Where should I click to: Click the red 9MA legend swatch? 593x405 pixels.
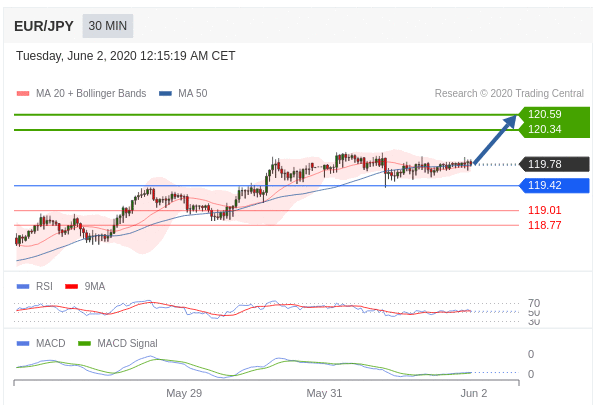point(71,286)
